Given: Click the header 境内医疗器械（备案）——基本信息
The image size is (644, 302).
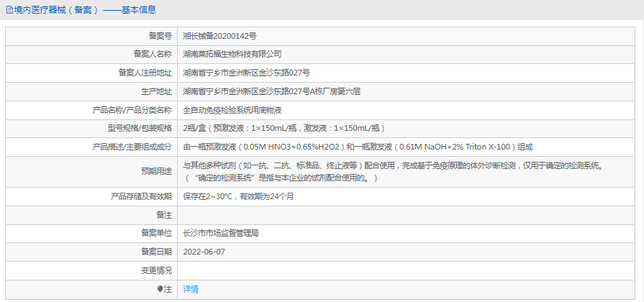Looking at the screenshot, I should pyautogui.click(x=85, y=10).
